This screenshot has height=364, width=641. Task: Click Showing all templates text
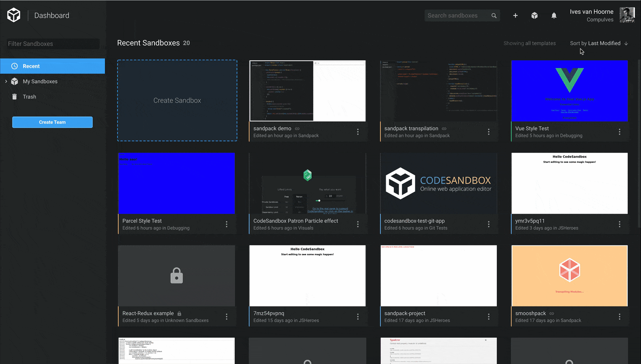click(530, 43)
